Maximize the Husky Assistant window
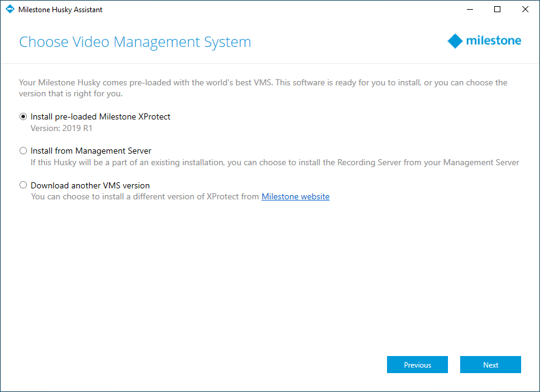The image size is (540, 392). click(x=497, y=10)
